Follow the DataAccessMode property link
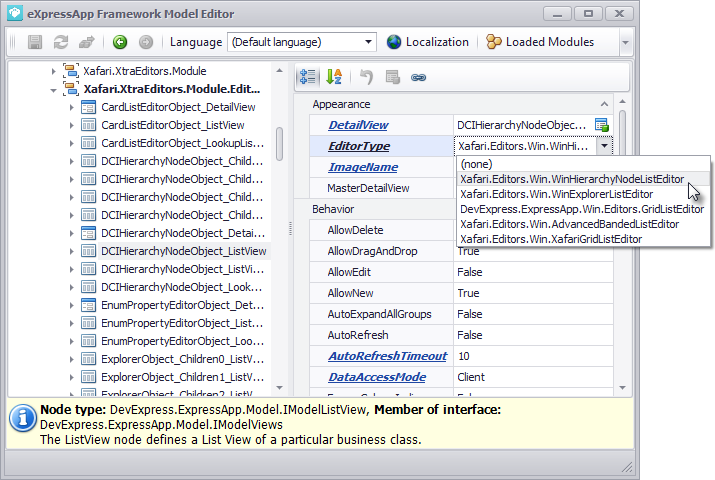This screenshot has height=480, width=715. point(377,377)
